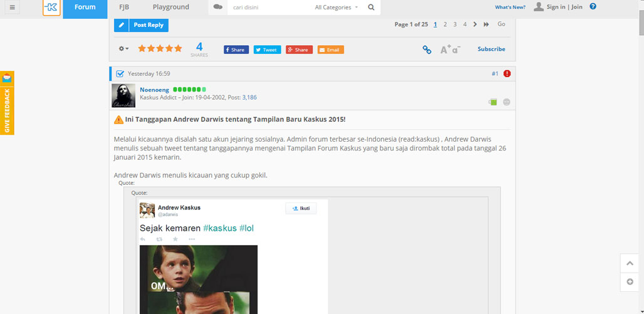Go to page 1 in pagination
This screenshot has width=644, height=314.
click(x=435, y=24)
